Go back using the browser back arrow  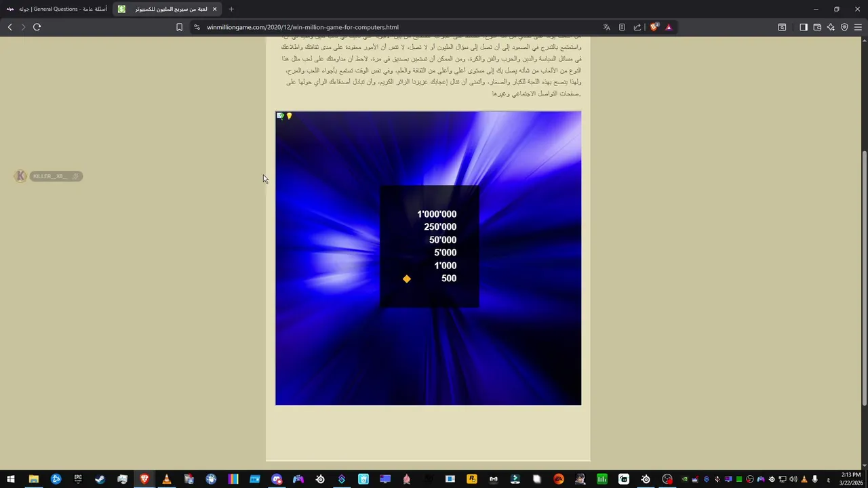click(x=9, y=27)
